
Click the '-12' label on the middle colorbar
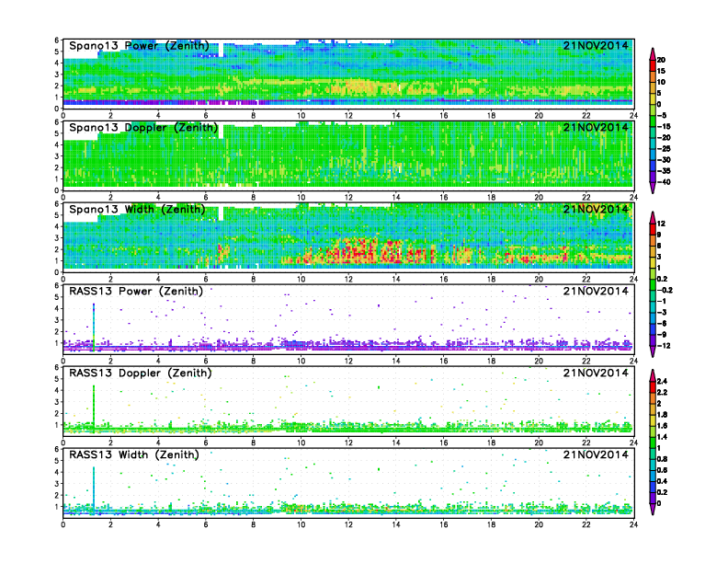click(664, 346)
